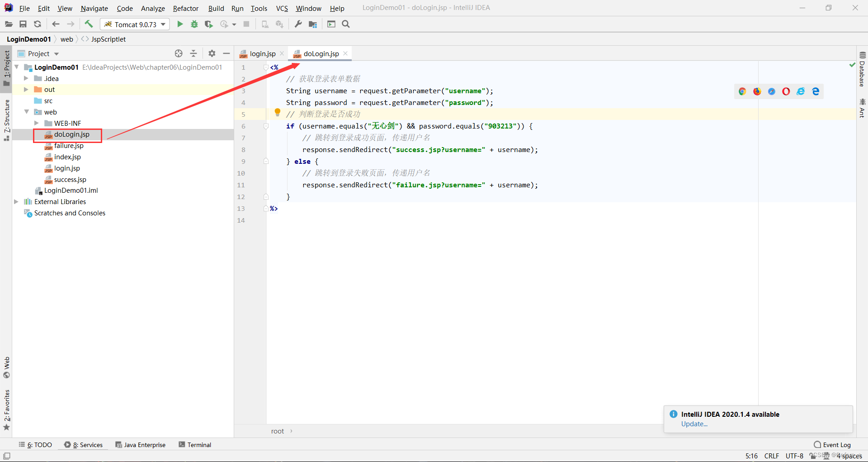Screen dimensions: 868x462
Task: Open Search Everywhere with magnifier icon
Action: point(345,24)
